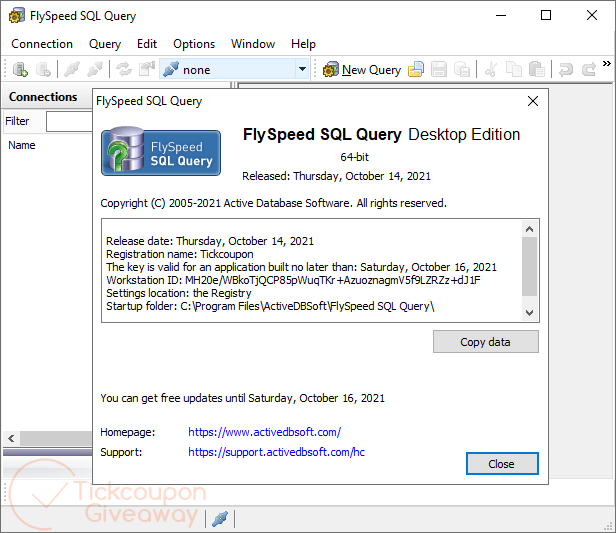Click the Connect plug icon

(72, 70)
